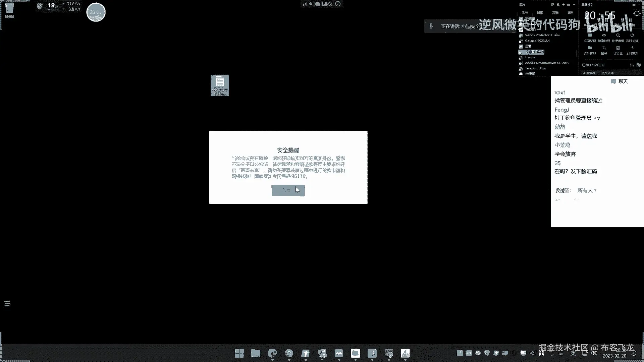The height and width of the screenshot is (362, 644).
Task: Expand the 所有人 recipient dropdown
Action: click(587, 190)
